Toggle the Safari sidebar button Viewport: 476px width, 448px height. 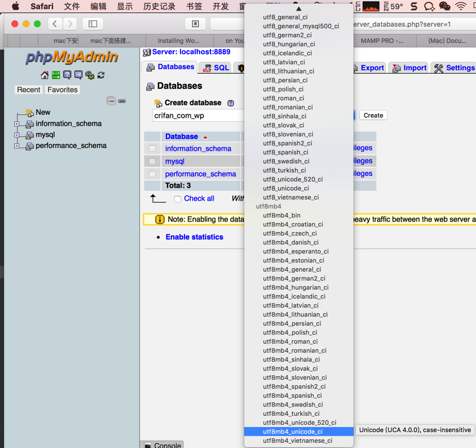tap(92, 24)
